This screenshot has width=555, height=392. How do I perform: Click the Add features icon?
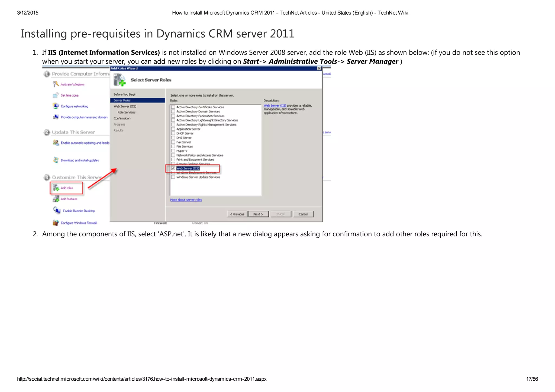[56, 199]
